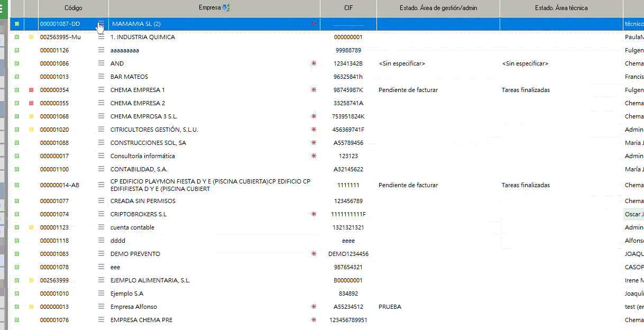Open row menu icon for Ejemplo S.A
The height and width of the screenshot is (330, 644).
(101, 294)
